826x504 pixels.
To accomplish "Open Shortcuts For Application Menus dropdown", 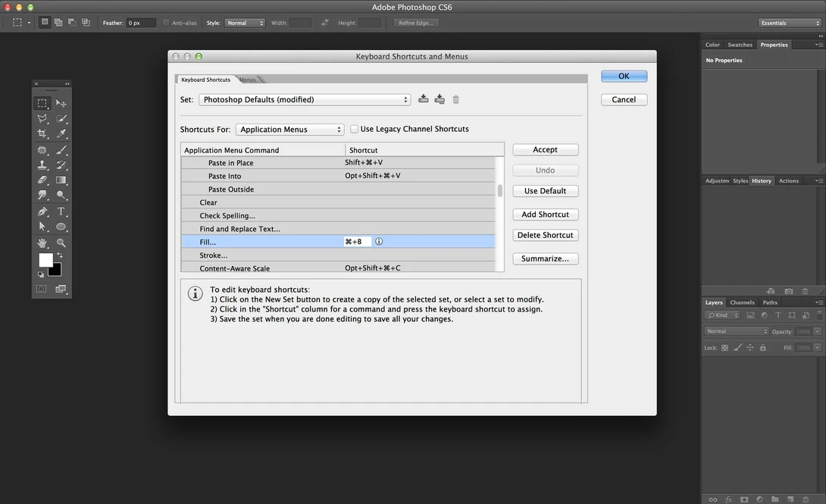I will pos(289,130).
